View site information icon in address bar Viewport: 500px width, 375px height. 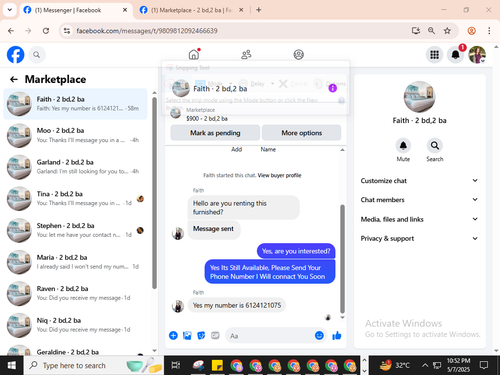point(67,31)
